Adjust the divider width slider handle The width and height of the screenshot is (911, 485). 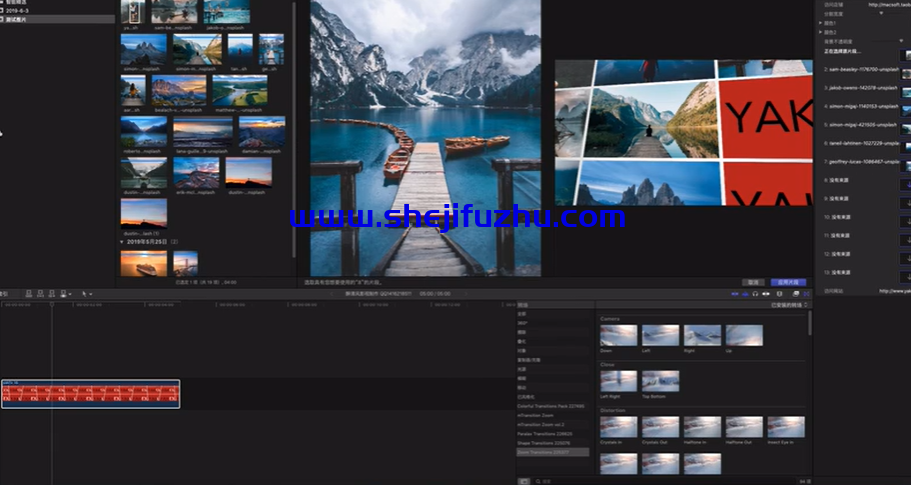point(881,13)
